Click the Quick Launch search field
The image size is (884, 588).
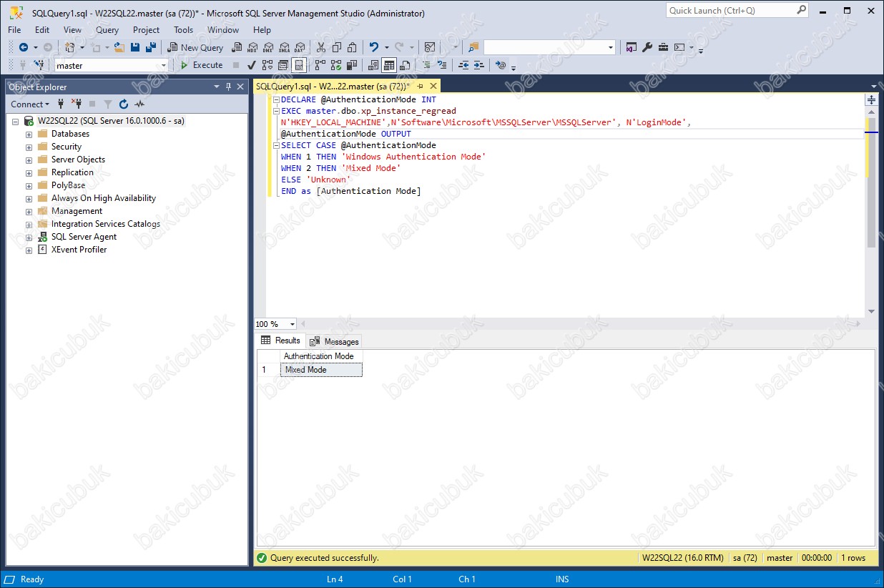click(x=730, y=11)
